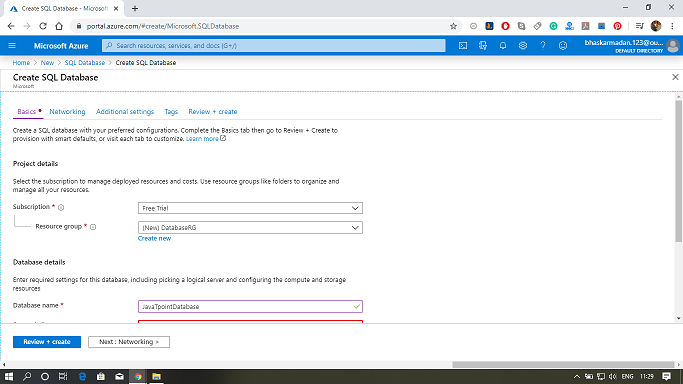Screen dimensions: 683x384
Task: Open File Explorer from the taskbar
Action: [156, 377]
